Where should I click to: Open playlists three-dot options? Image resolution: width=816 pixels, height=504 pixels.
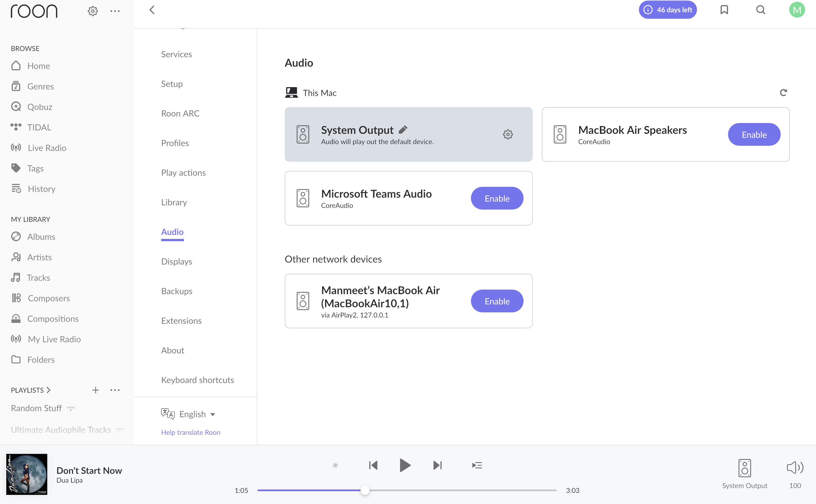point(115,390)
